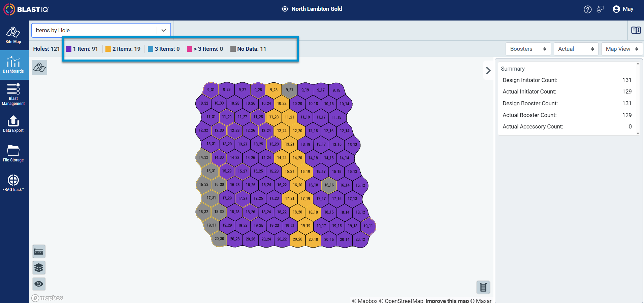Image resolution: width=644 pixels, height=303 pixels.
Task: Open the Actual dropdown
Action: coord(576,49)
